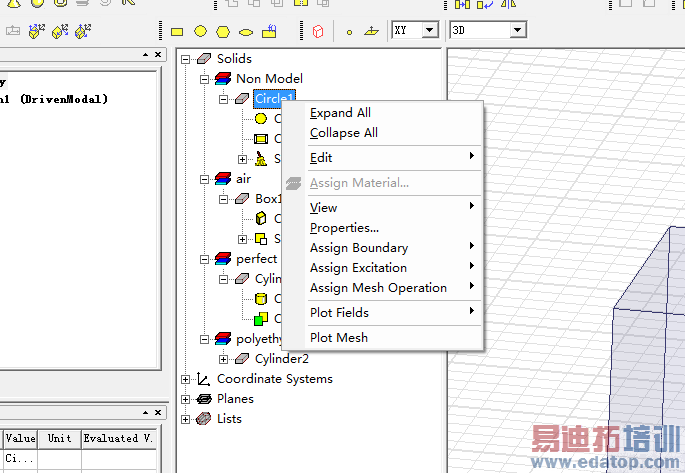685x473 pixels.
Task: Choose Plot Mesh from context menu
Action: click(339, 338)
